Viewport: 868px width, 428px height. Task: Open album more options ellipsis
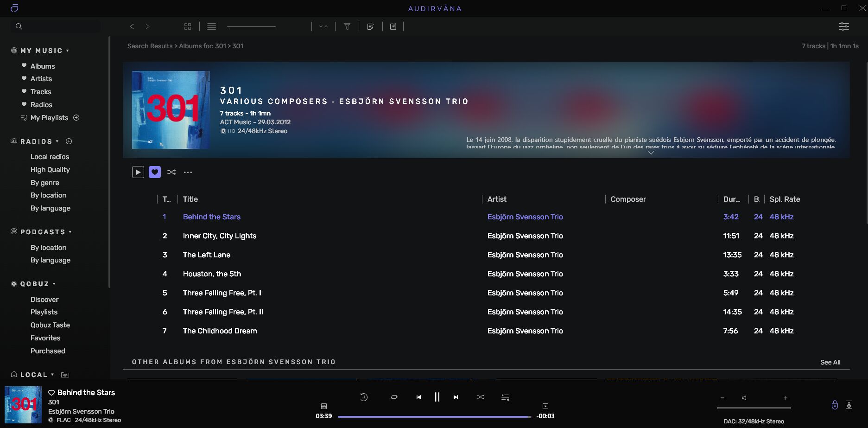pyautogui.click(x=188, y=172)
